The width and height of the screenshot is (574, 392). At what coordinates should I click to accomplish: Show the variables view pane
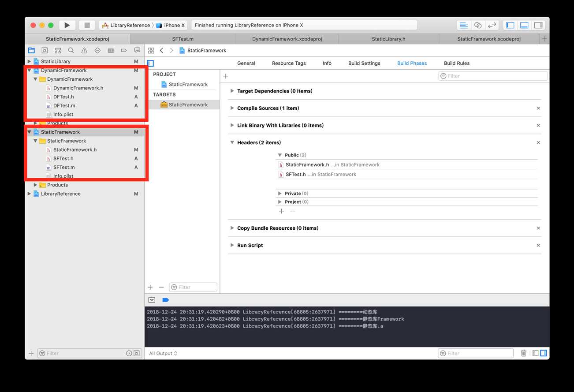[x=535, y=353]
